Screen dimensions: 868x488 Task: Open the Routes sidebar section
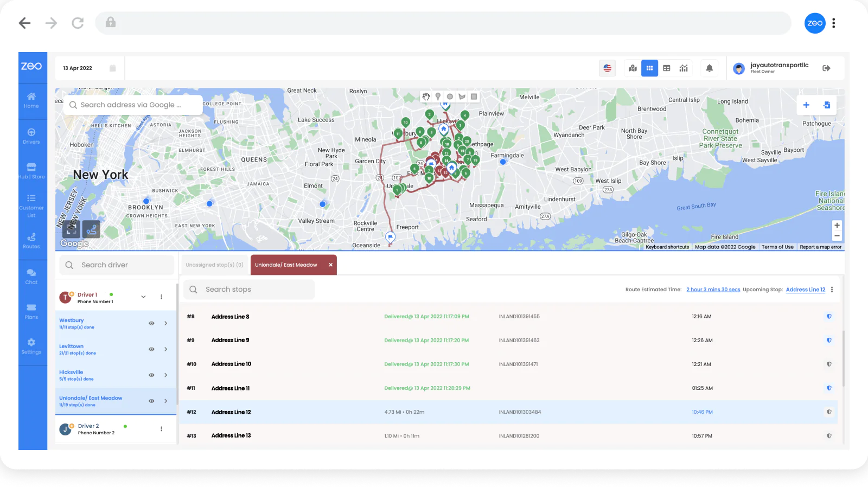tap(31, 241)
